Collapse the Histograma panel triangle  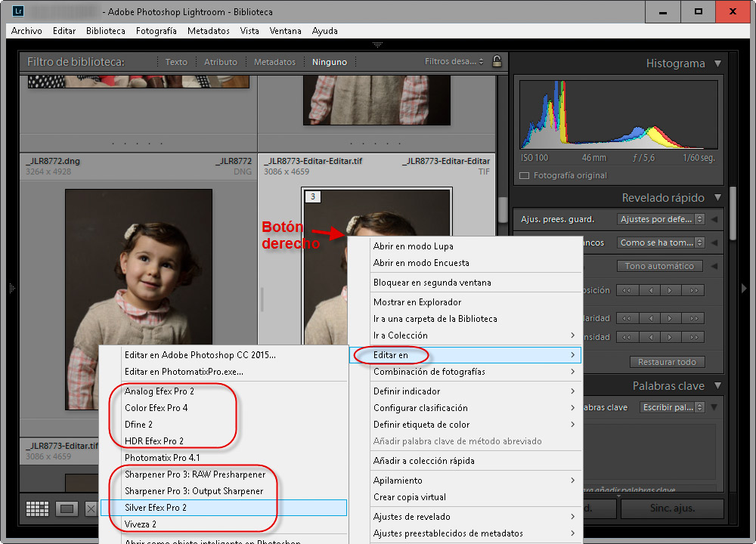click(718, 63)
